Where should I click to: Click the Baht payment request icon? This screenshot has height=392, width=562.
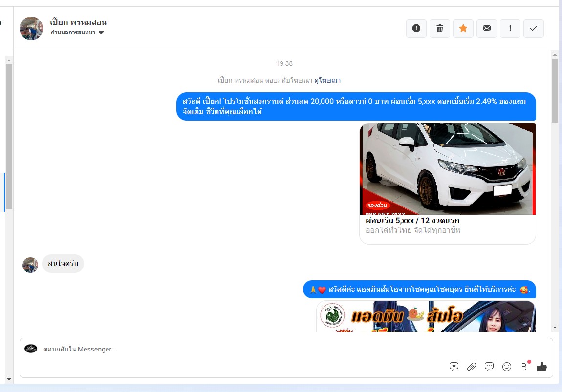524,367
